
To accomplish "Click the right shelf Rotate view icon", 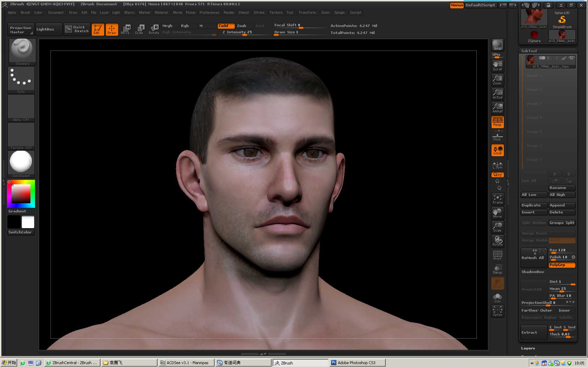I will click(497, 241).
